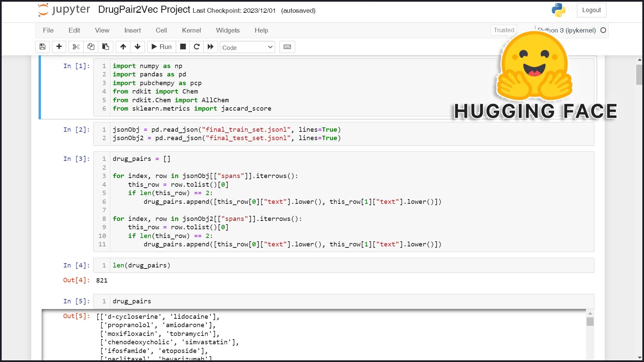This screenshot has width=644, height=362.
Task: Click the output row 'd-cycloserine', 'lidocaine'
Action: click(x=158, y=317)
